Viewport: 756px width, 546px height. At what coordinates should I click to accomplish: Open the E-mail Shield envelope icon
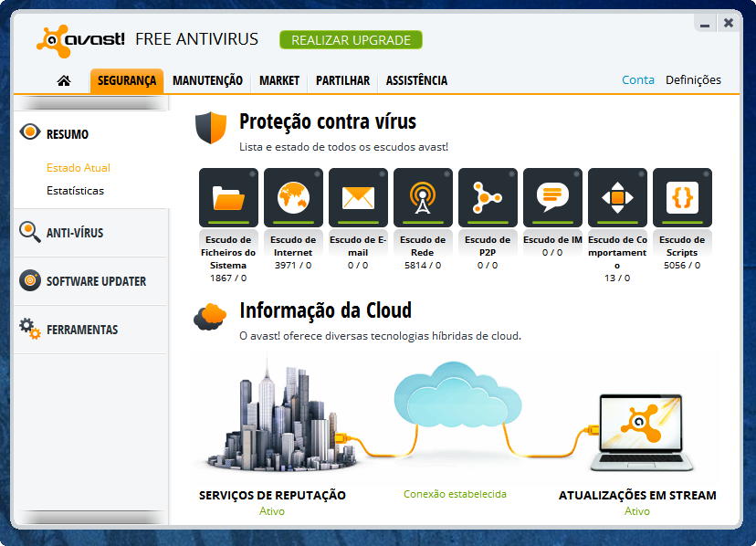coord(358,197)
